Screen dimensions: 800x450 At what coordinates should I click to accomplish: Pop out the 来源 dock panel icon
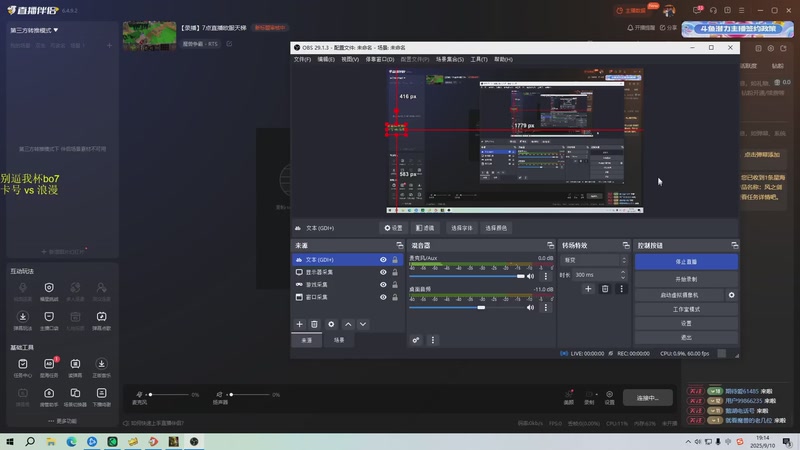point(399,245)
